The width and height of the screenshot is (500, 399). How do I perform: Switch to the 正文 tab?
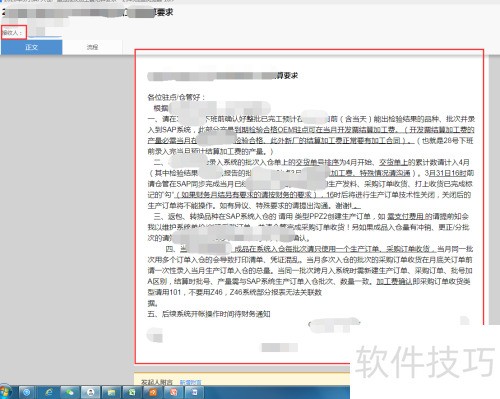pos(32,47)
